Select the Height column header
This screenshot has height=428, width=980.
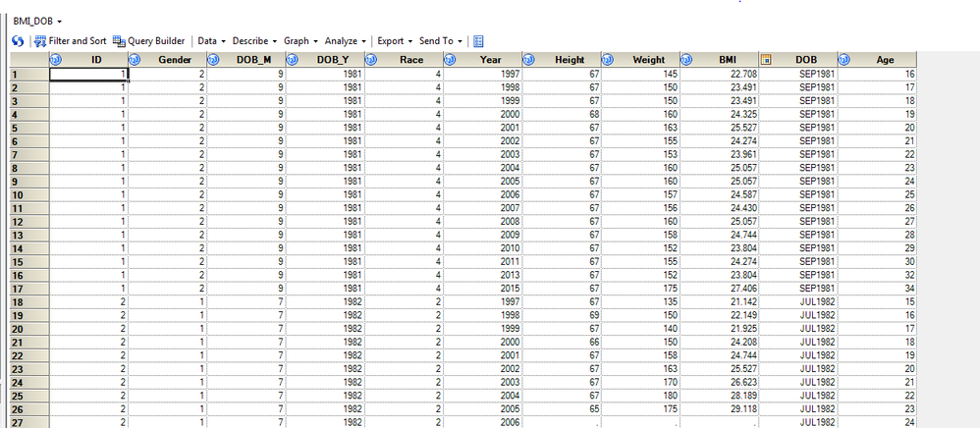coord(562,60)
